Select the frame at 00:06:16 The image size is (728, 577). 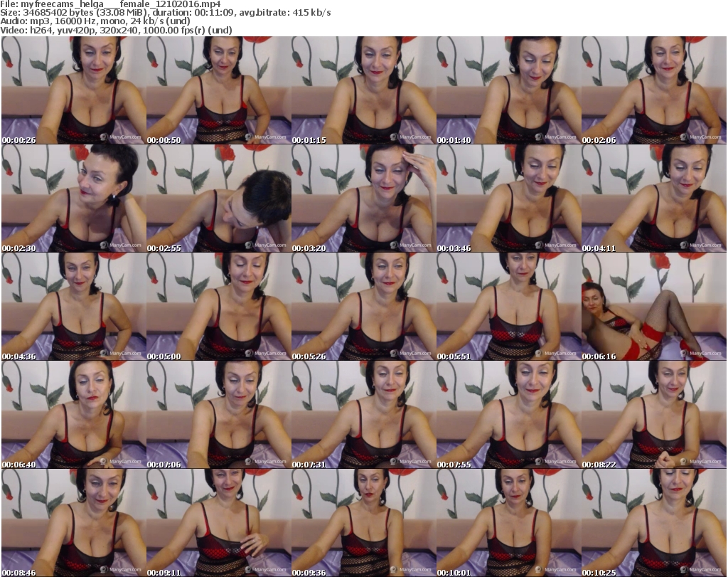pyautogui.click(x=654, y=307)
